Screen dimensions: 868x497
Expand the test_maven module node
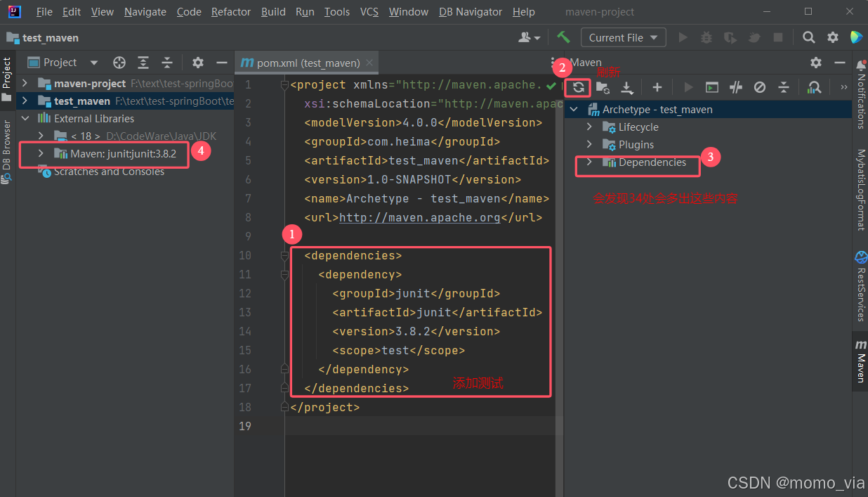click(25, 101)
